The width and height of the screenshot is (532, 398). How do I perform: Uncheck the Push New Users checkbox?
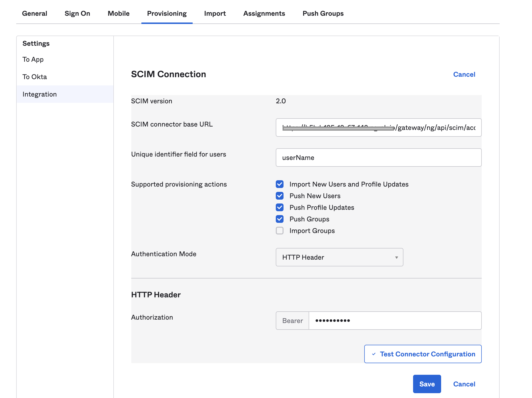[x=280, y=196]
